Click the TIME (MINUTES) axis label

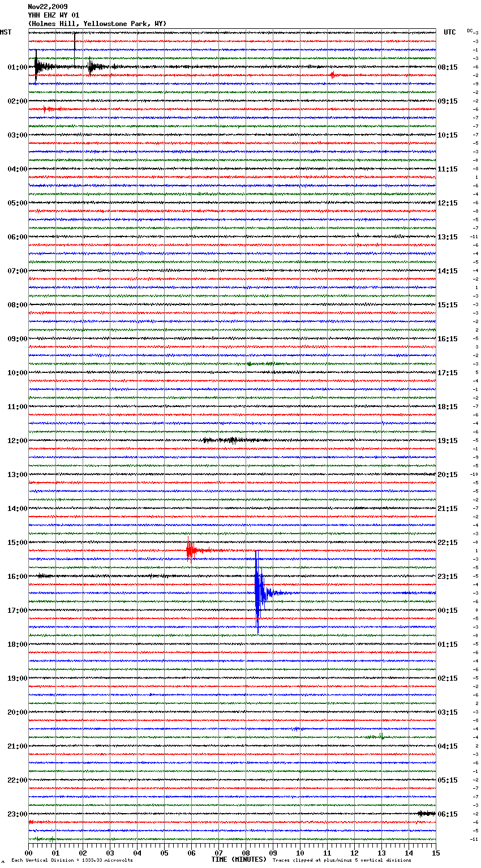tap(239, 860)
